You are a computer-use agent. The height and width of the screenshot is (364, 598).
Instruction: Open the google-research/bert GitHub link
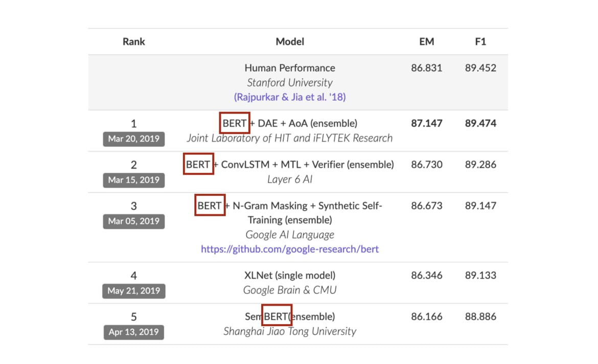[290, 249]
